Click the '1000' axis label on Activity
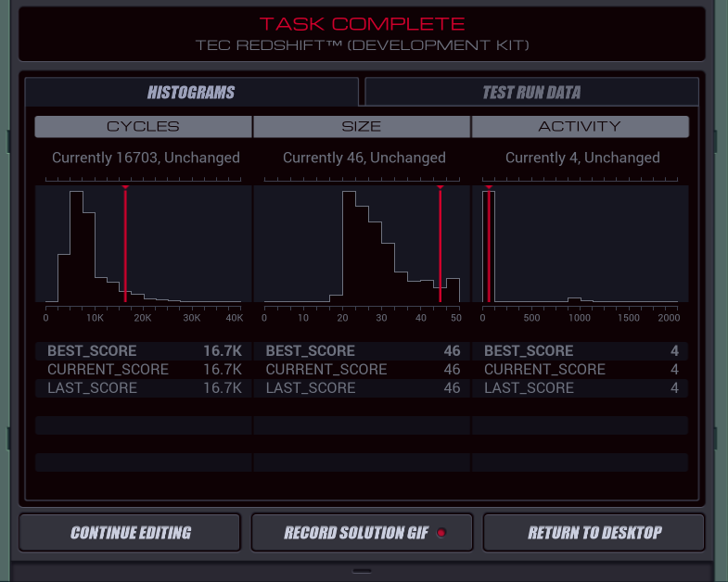The height and width of the screenshot is (582, 728). click(580, 318)
